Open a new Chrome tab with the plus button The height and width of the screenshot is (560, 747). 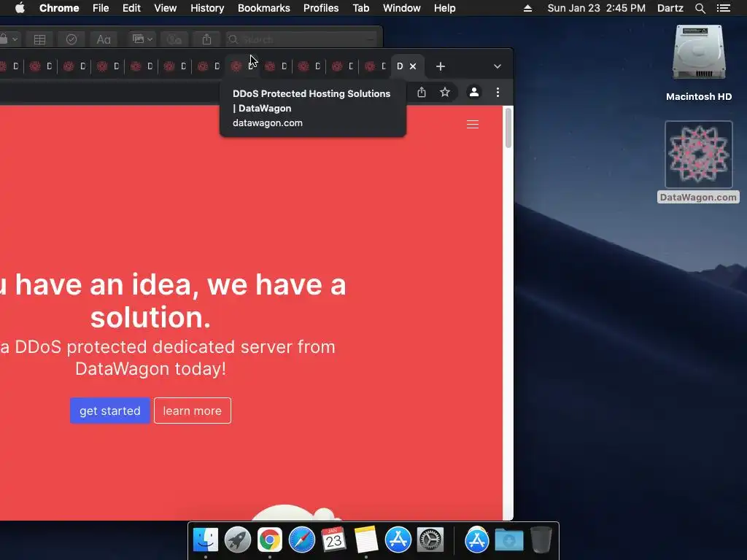pyautogui.click(x=440, y=66)
